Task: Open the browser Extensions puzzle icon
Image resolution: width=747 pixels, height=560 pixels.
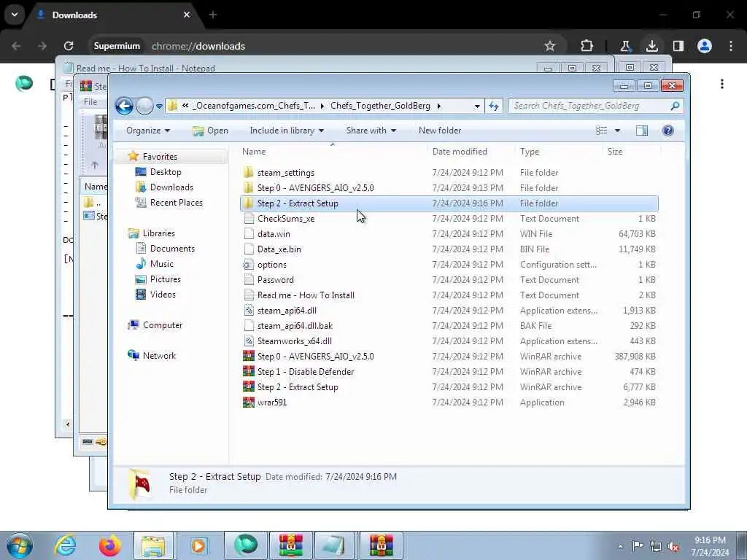Action: tap(587, 46)
